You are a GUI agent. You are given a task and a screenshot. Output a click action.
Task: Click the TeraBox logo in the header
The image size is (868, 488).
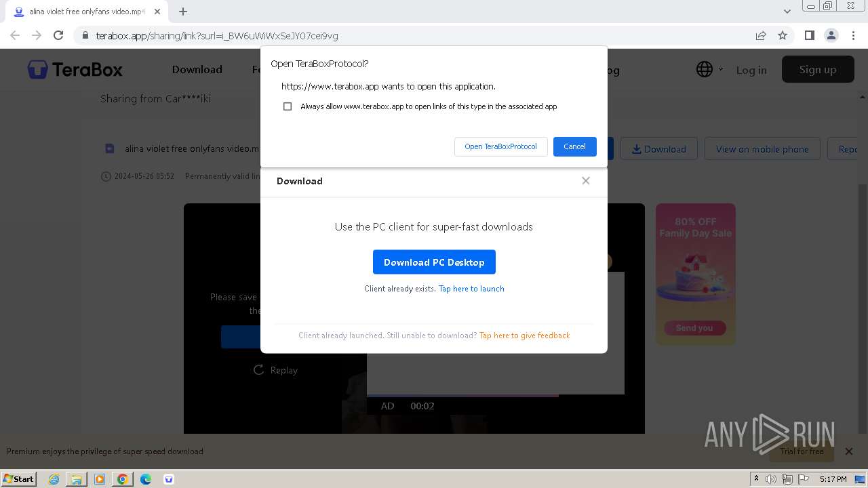75,69
